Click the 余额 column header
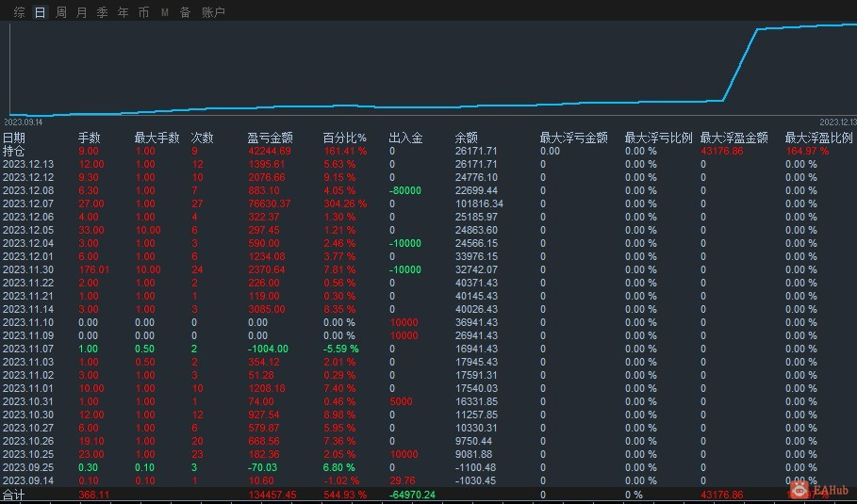857x504 pixels. click(x=467, y=138)
